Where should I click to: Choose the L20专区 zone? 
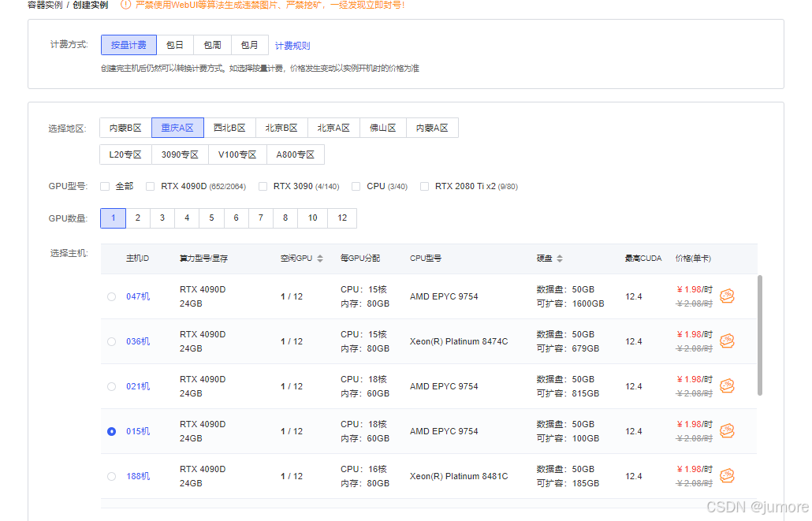click(x=125, y=154)
